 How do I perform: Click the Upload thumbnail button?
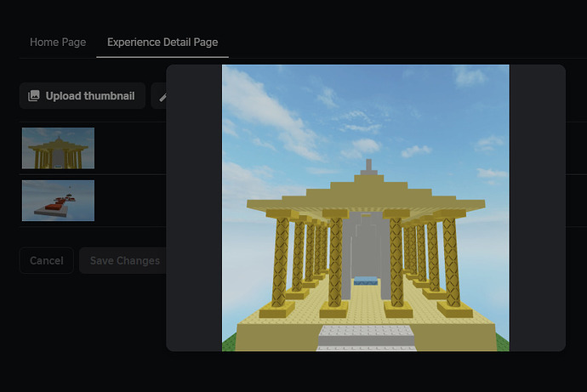(x=83, y=96)
